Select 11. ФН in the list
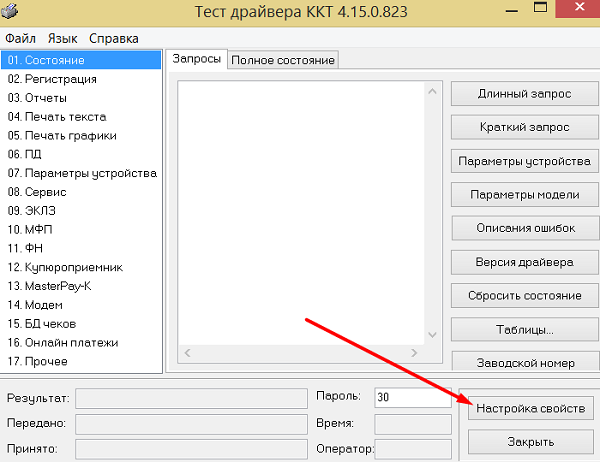The width and height of the screenshot is (600, 462). (81, 248)
